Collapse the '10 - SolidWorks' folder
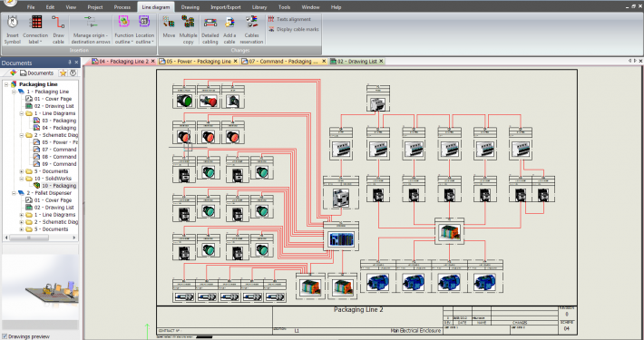The height and width of the screenshot is (340, 644). [x=22, y=179]
